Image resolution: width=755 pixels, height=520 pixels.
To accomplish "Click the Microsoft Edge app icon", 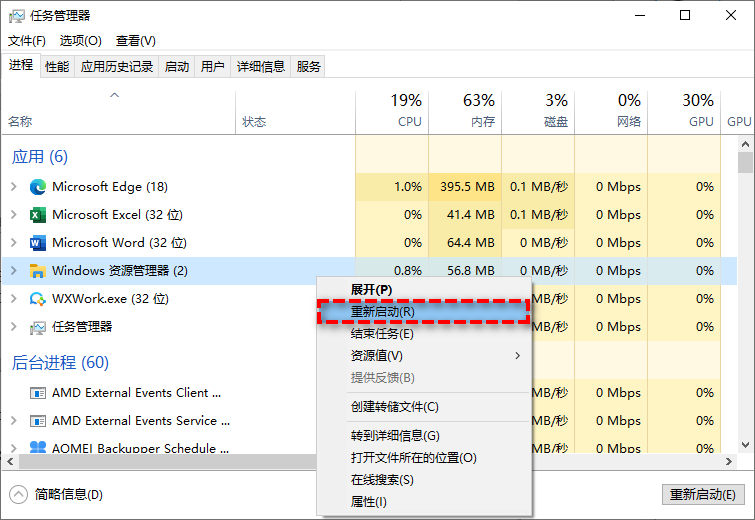I will point(38,187).
